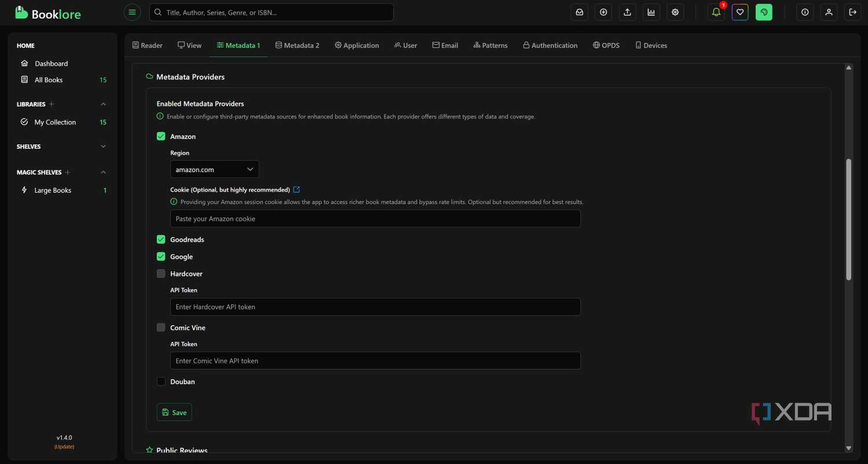Click the Update link under the version
Viewport: 868px width, 464px height.
(x=64, y=447)
